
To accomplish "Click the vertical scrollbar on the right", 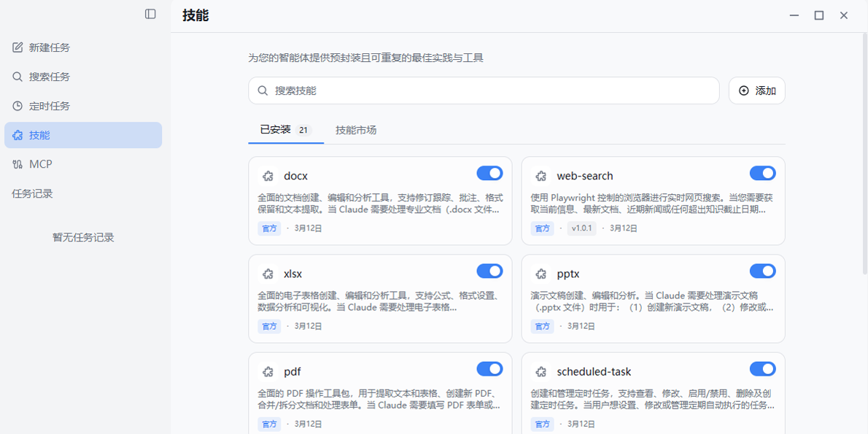I will pos(864,153).
